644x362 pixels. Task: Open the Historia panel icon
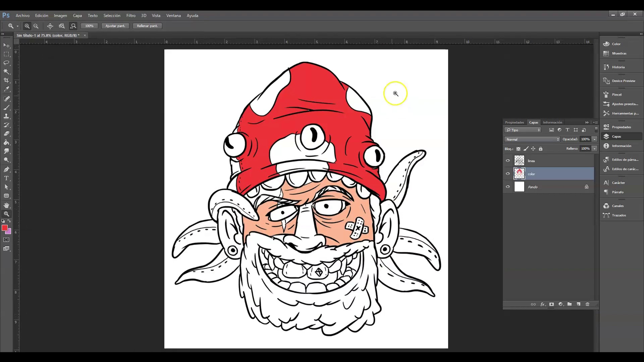606,67
